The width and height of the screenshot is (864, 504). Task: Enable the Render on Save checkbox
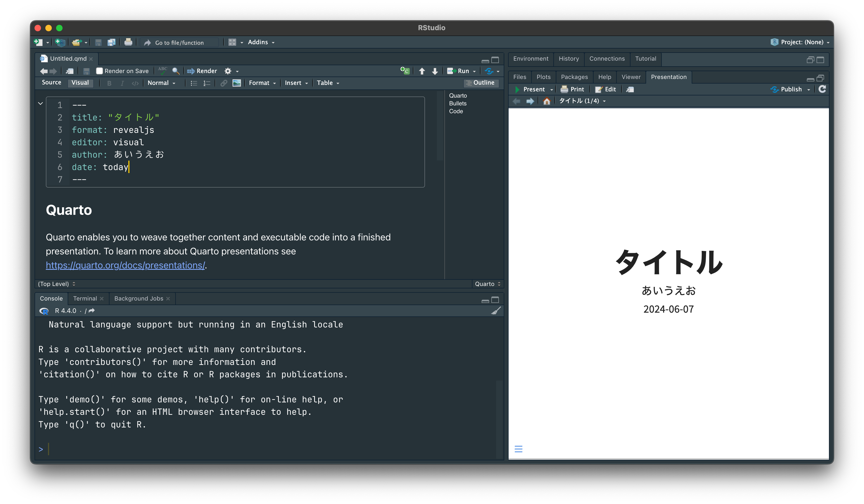tap(100, 71)
